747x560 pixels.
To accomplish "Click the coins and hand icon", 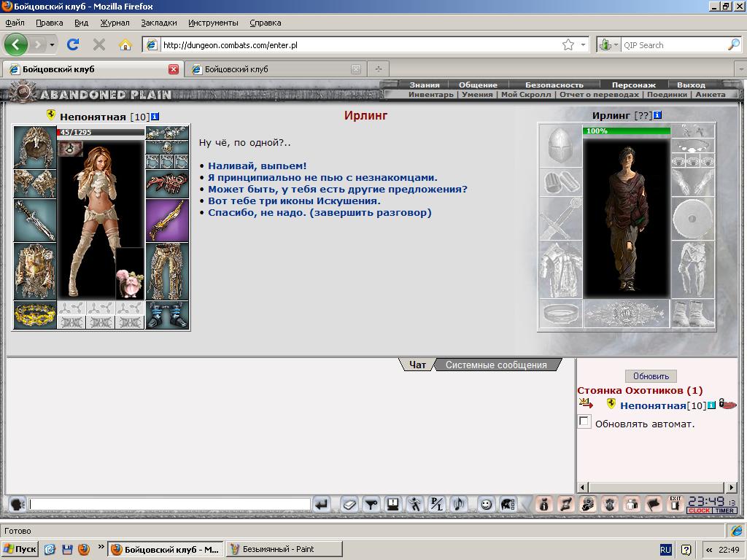I will [588, 504].
